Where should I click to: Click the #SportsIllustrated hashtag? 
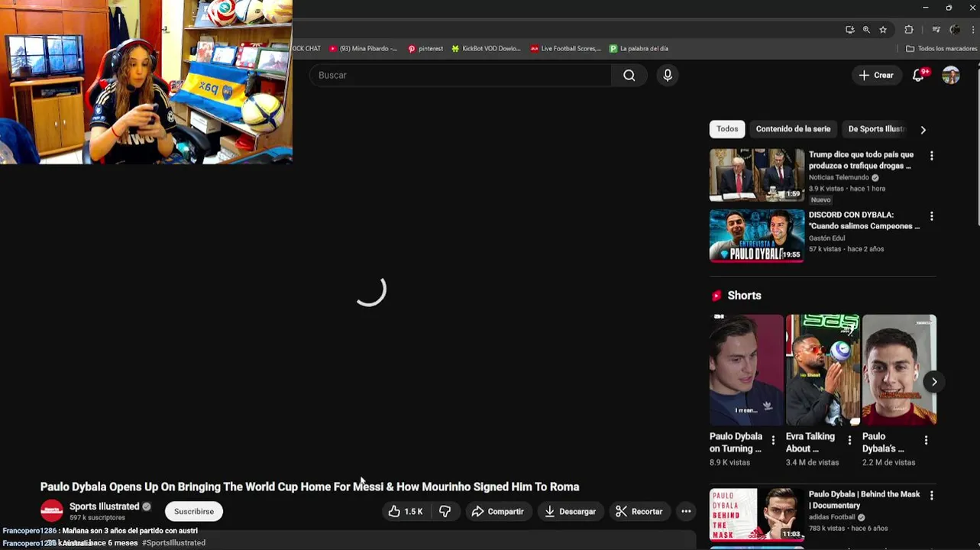pos(173,542)
